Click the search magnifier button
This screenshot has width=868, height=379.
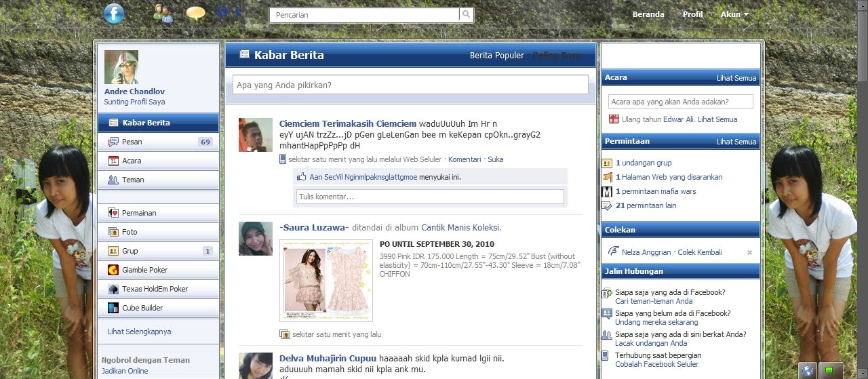point(467,14)
